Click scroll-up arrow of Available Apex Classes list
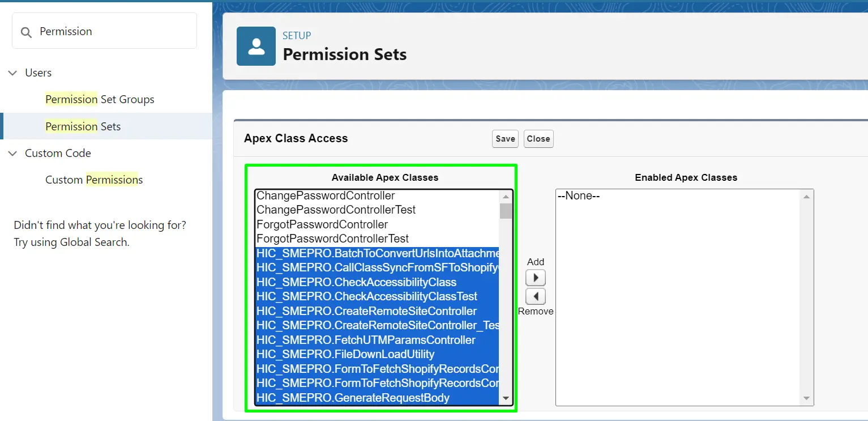The height and width of the screenshot is (421, 868). pos(506,197)
